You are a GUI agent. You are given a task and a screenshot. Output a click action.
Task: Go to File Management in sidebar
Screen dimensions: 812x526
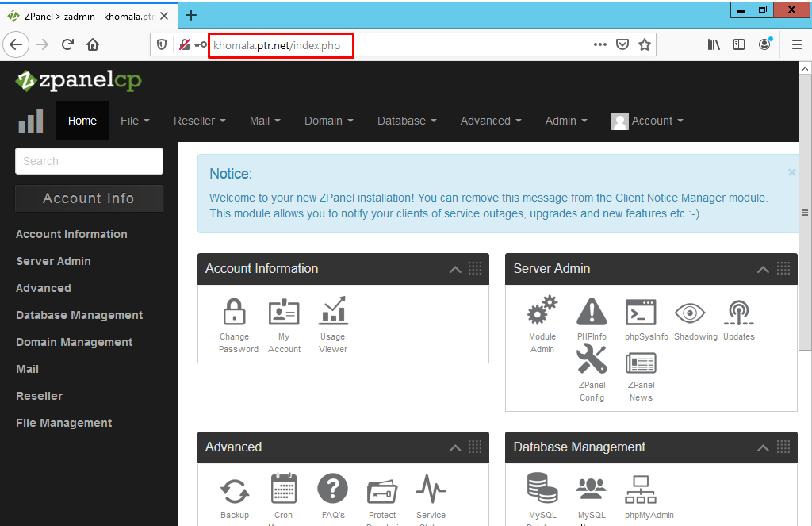[63, 423]
